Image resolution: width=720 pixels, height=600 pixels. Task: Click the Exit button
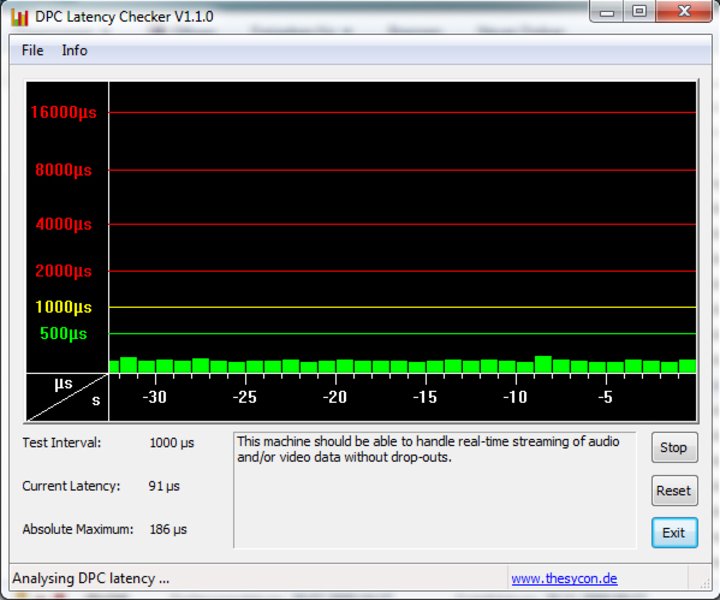[674, 533]
